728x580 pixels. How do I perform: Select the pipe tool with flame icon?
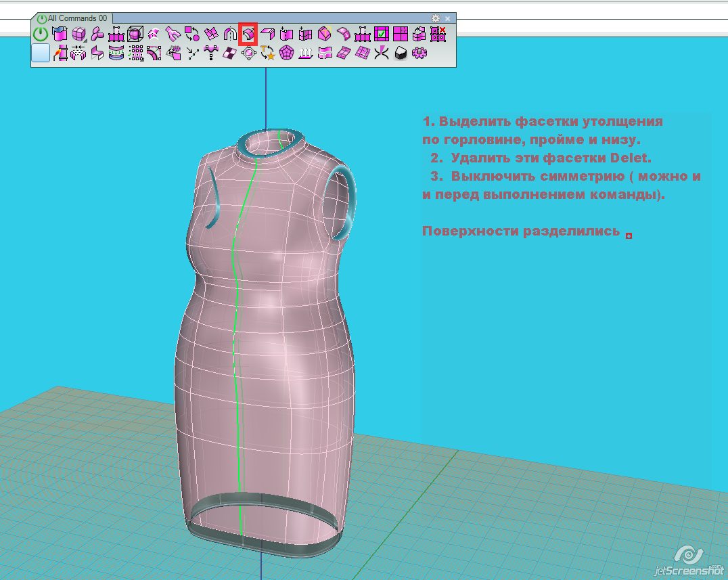60,53
